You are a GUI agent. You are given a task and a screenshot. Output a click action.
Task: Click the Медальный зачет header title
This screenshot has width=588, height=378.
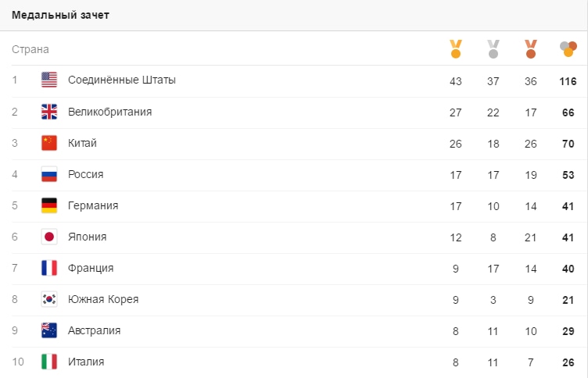(x=60, y=15)
